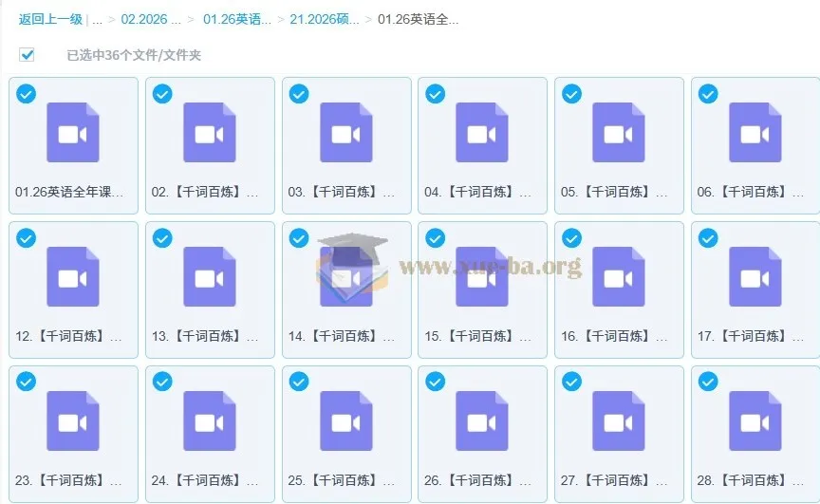Click video icon of file 23
The width and height of the screenshot is (820, 504).
point(73,421)
